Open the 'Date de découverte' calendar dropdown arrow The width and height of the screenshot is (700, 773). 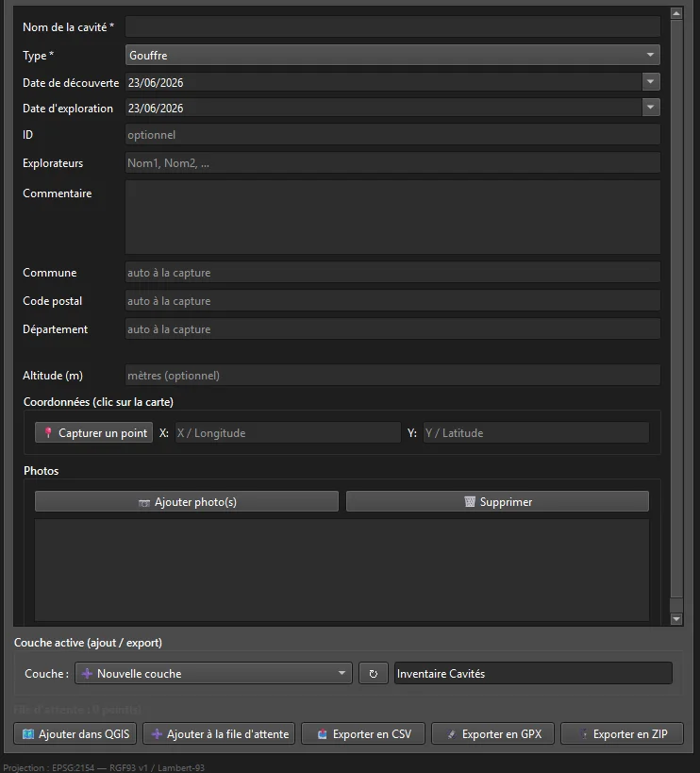click(651, 82)
